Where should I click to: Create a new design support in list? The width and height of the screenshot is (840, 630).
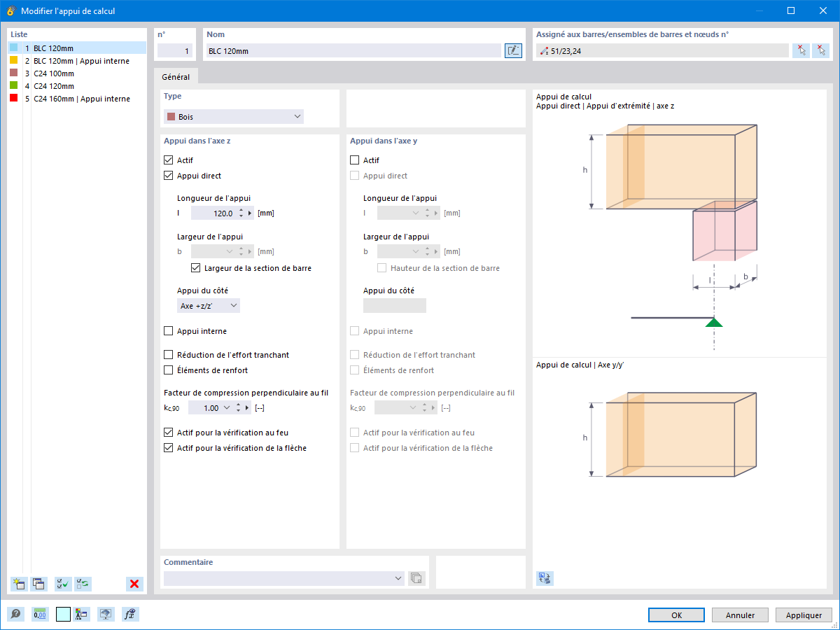(19, 584)
